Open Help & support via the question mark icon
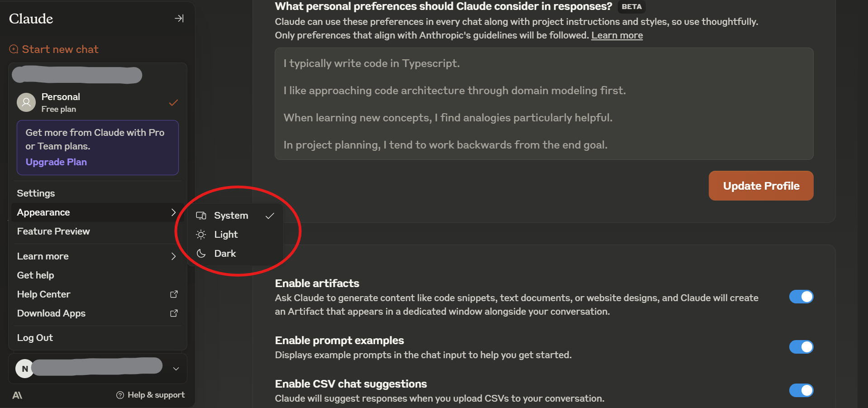868x408 pixels. coord(119,395)
